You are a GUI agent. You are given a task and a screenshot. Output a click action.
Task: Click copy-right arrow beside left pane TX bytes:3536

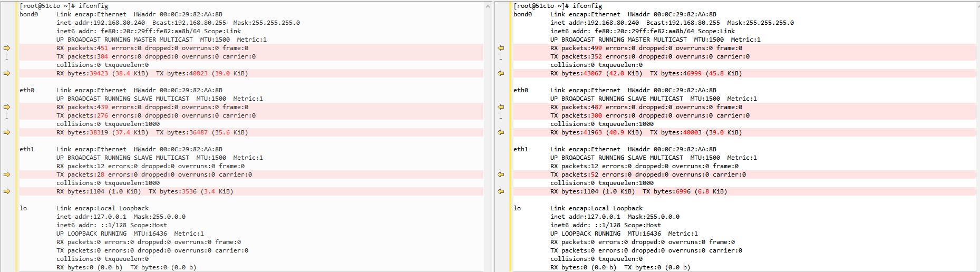click(7, 191)
